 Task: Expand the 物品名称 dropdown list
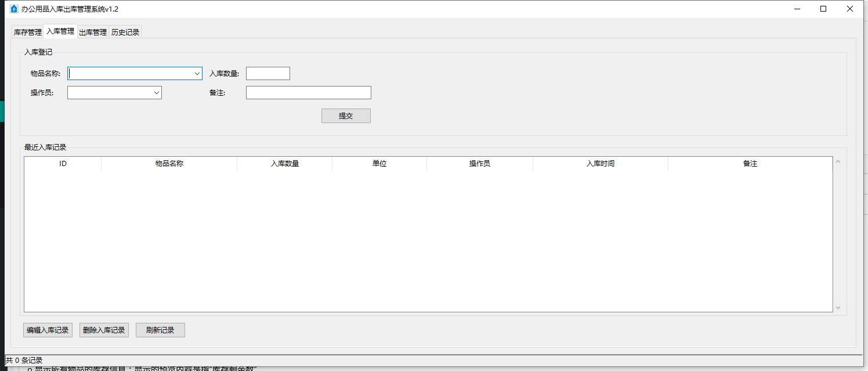(x=197, y=74)
